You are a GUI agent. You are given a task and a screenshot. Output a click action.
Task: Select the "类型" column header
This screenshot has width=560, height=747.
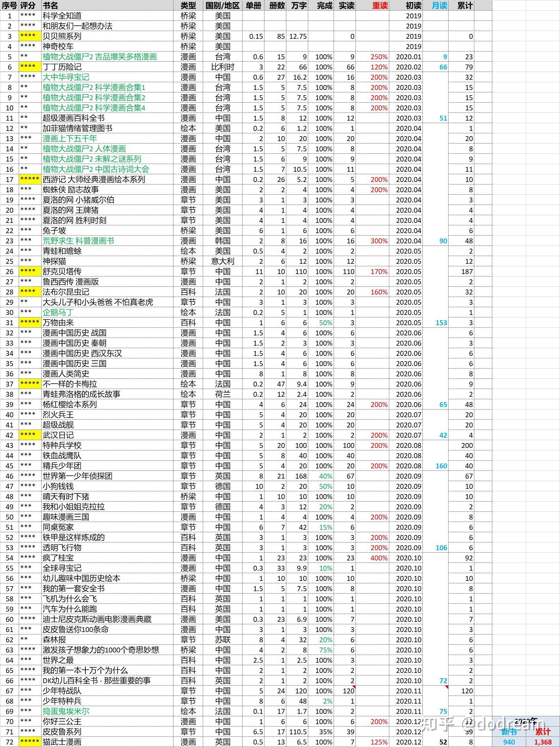coord(188,5)
